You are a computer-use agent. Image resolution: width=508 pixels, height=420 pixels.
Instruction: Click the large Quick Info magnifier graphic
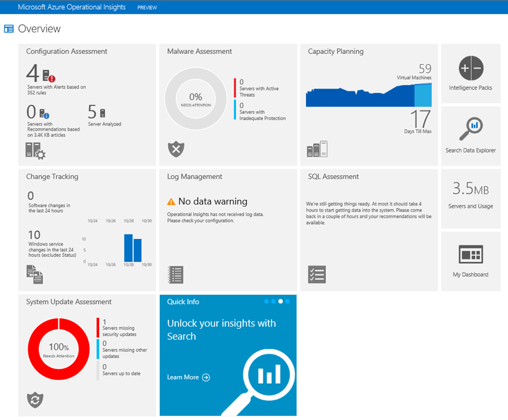(259, 382)
